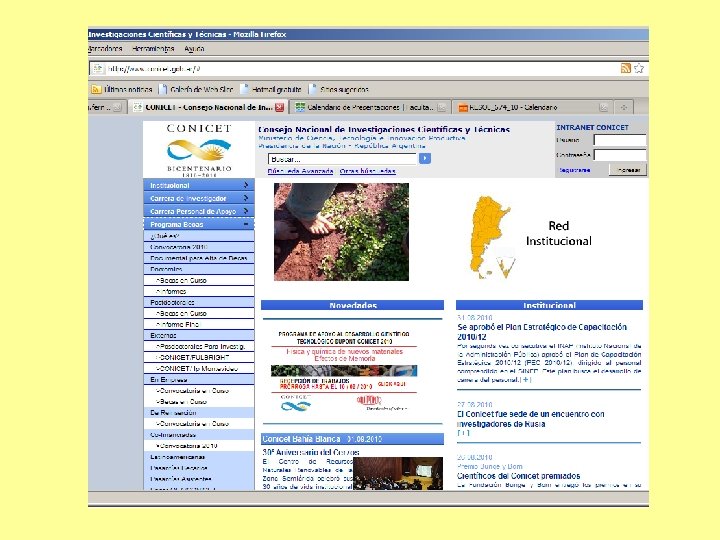Close the Calendario de Presentaciones tab
Screen dimensions: 720x540
pyautogui.click(x=441, y=107)
